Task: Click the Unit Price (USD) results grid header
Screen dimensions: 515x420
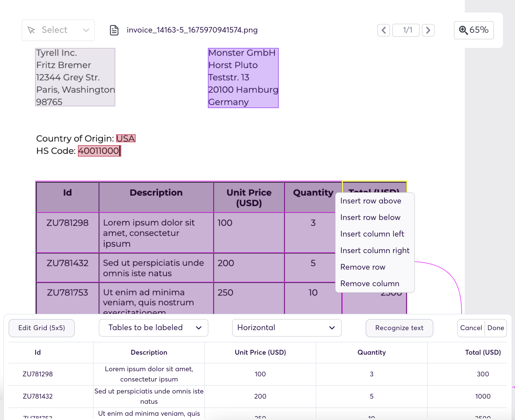Action: (260, 352)
